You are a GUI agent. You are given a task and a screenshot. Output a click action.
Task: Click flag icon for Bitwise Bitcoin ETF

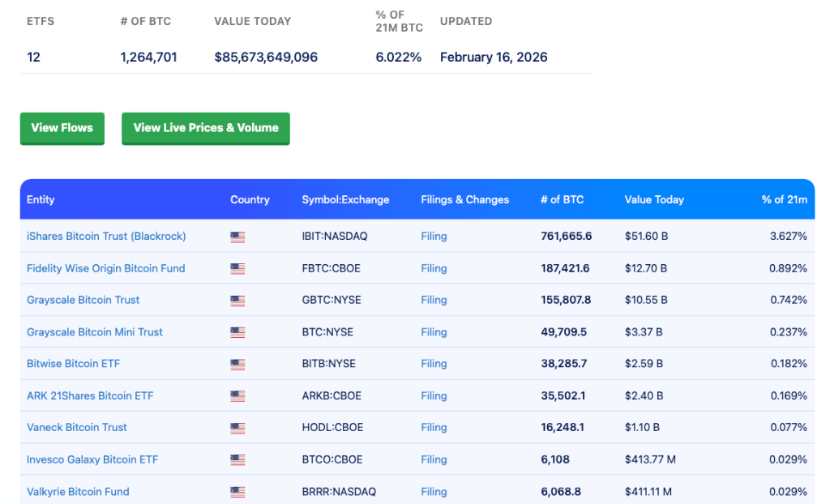coord(237,365)
